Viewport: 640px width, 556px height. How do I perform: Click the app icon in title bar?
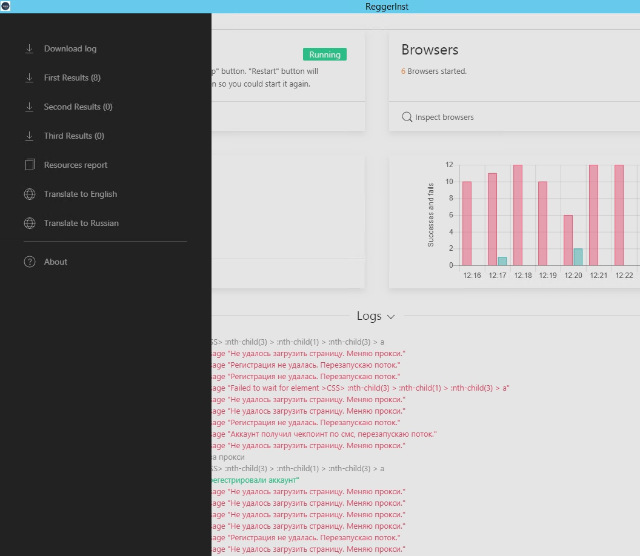(x=6, y=6)
